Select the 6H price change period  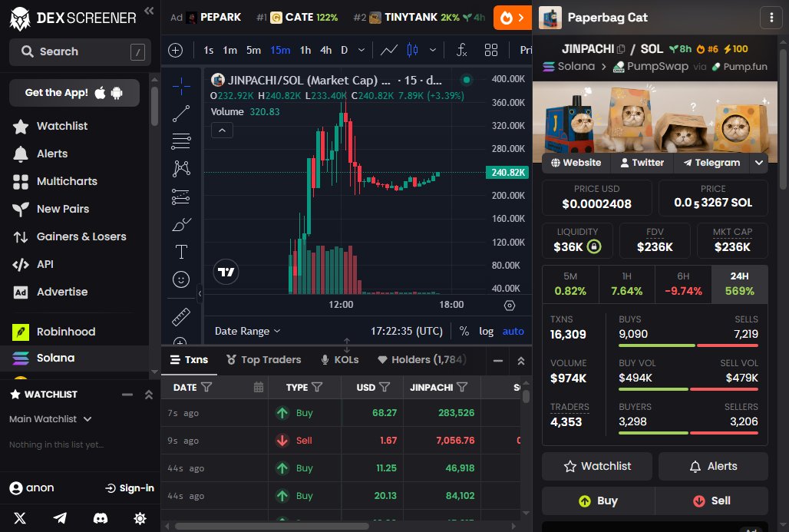(x=683, y=284)
